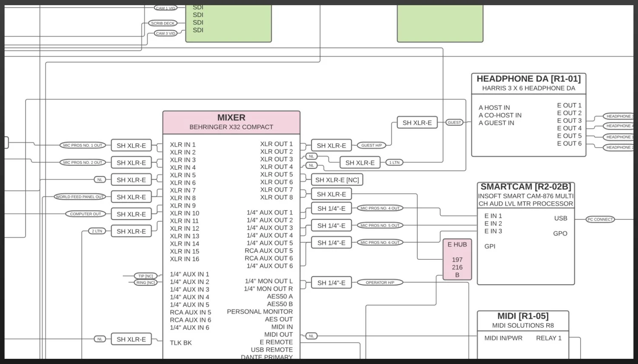Select SH XLR-E box beside MIC PROS NO. 1 OUT
Viewport: 638px width, 364px height.
pyautogui.click(x=131, y=145)
